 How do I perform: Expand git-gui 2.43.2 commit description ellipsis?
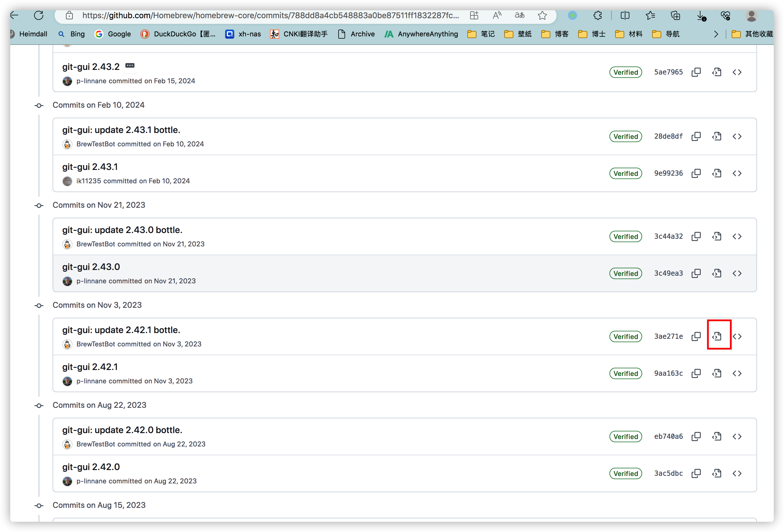click(130, 65)
